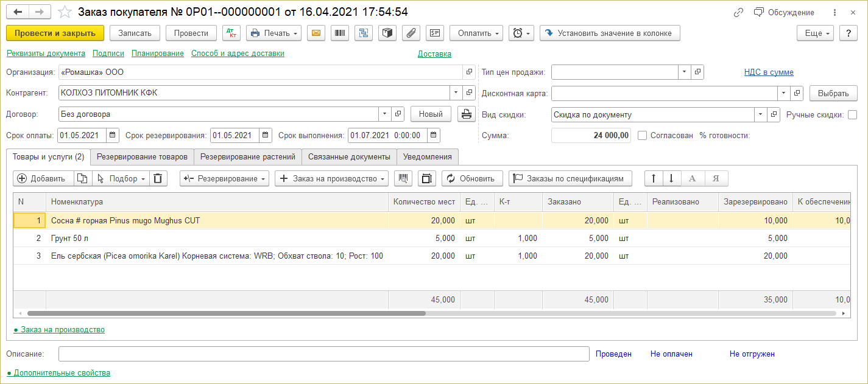The width and height of the screenshot is (868, 384).
Task: Add document to favorites with star
Action: (x=64, y=12)
